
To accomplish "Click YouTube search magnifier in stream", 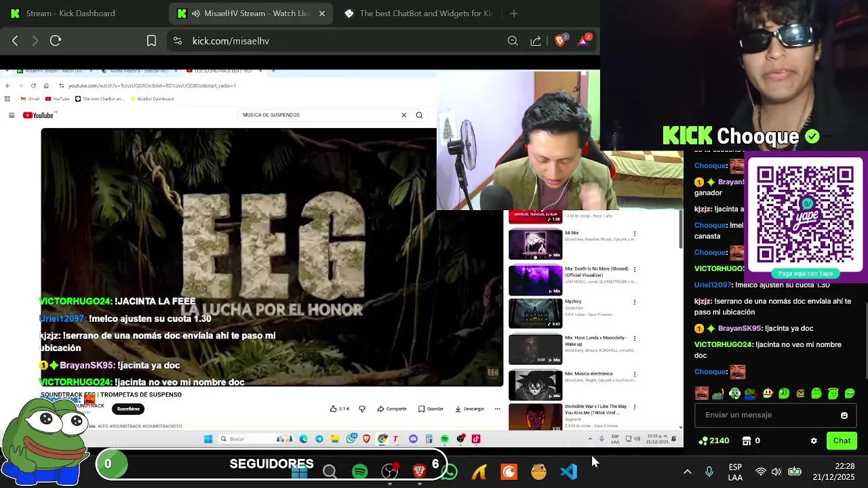I will point(419,115).
